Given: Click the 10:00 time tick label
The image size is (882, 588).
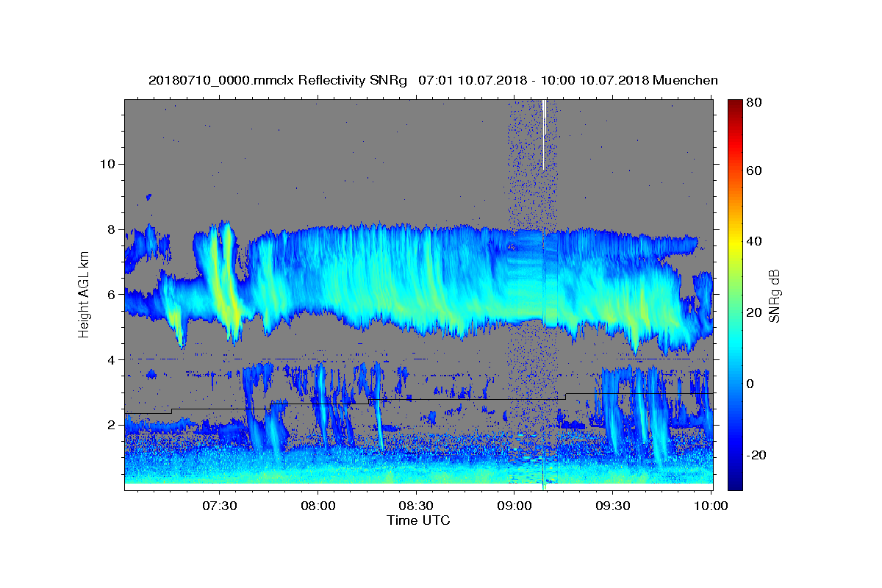Looking at the screenshot, I should point(710,506).
